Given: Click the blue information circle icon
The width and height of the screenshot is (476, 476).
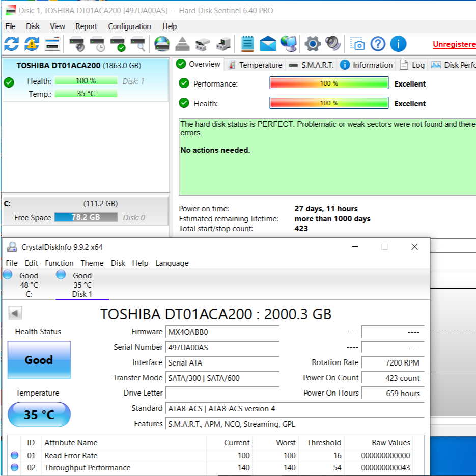Looking at the screenshot, I should point(398,44).
